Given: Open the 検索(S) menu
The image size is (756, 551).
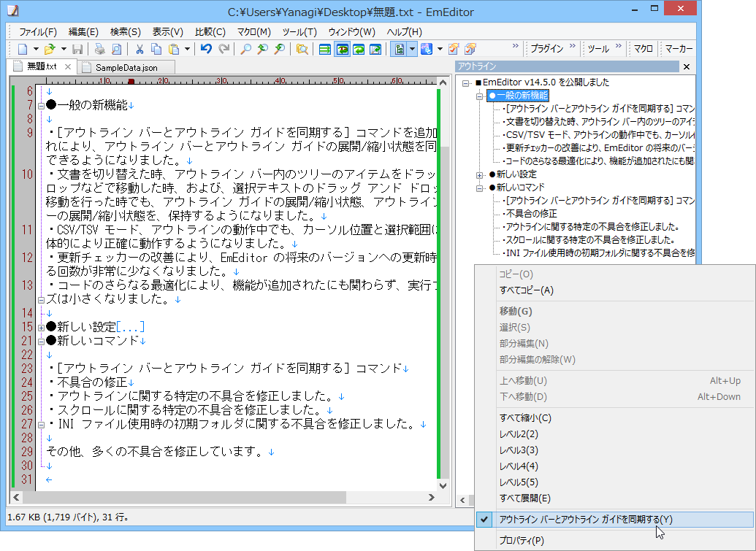Looking at the screenshot, I should tap(126, 32).
